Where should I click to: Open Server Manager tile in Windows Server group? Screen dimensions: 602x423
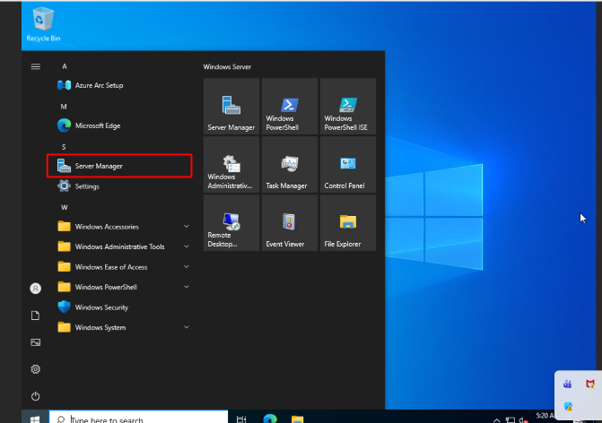pyautogui.click(x=231, y=106)
